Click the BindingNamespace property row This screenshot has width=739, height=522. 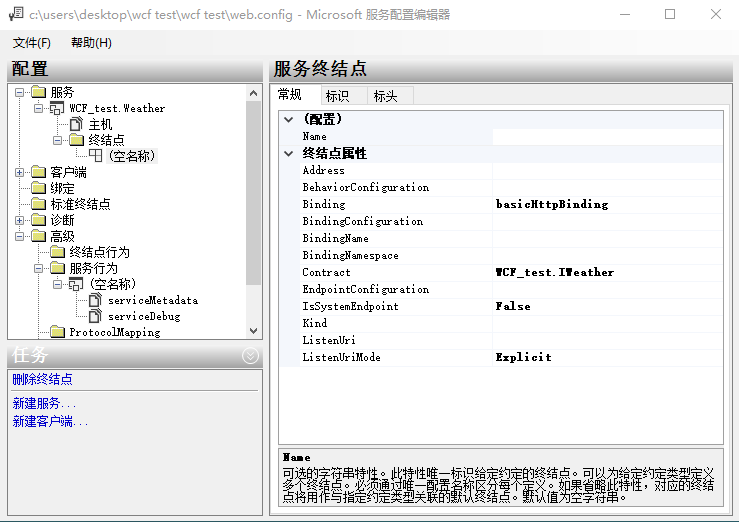pos(511,255)
